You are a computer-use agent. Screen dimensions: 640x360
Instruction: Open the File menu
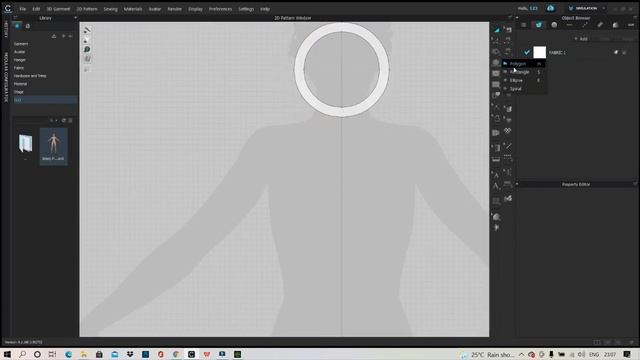click(22, 9)
